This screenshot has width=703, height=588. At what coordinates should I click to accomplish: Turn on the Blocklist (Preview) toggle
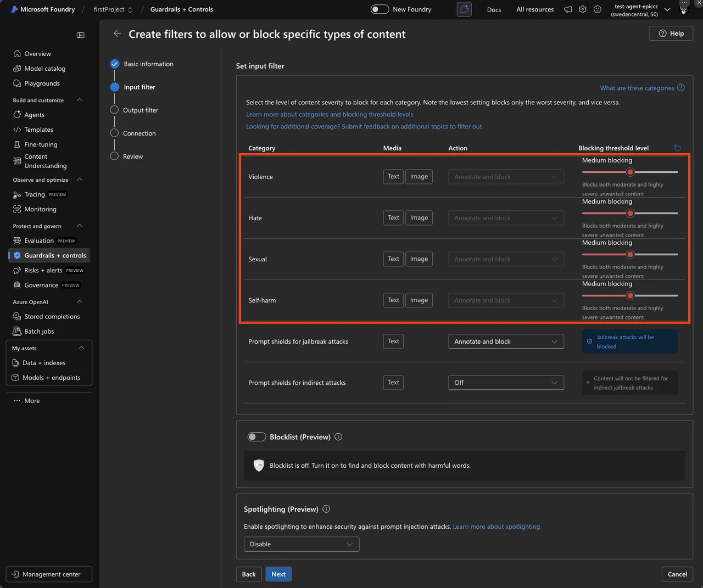click(256, 437)
